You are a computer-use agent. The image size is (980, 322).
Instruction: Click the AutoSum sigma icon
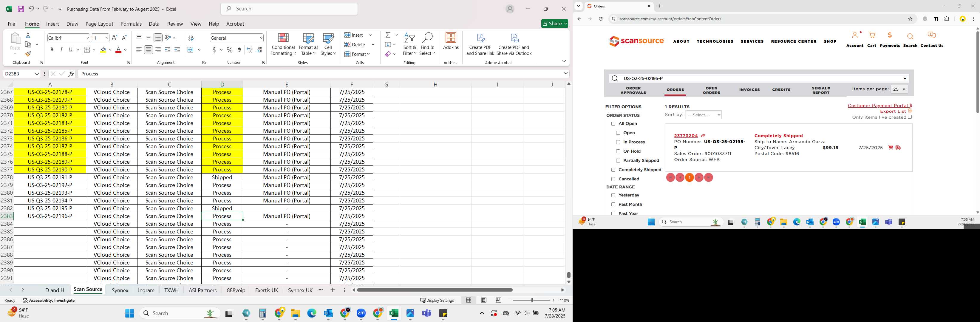pyautogui.click(x=388, y=35)
